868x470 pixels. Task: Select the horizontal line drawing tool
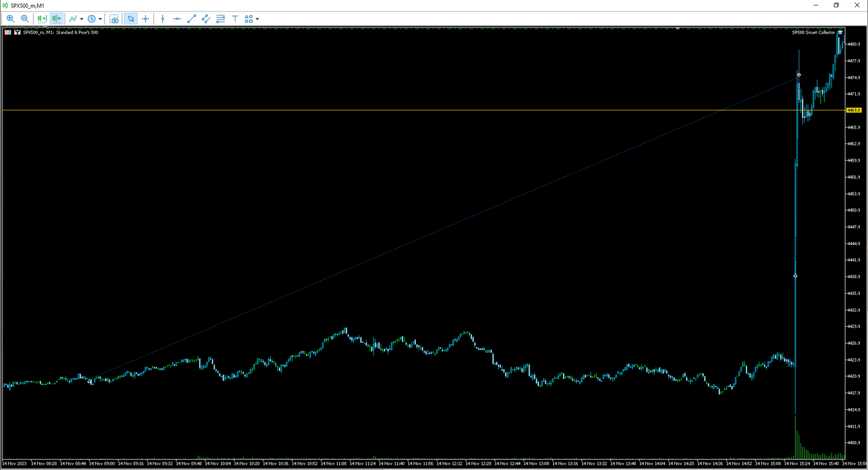pos(177,19)
